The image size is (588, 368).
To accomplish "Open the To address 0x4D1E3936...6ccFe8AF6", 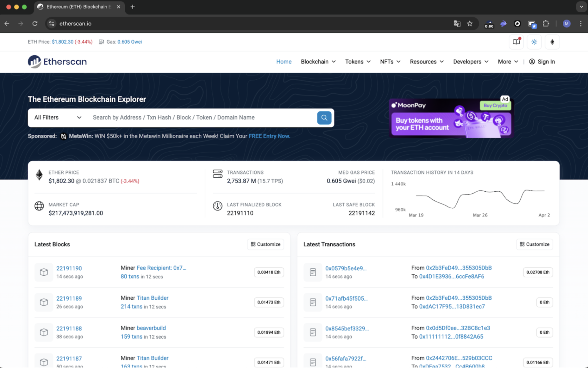I will pyautogui.click(x=452, y=276).
